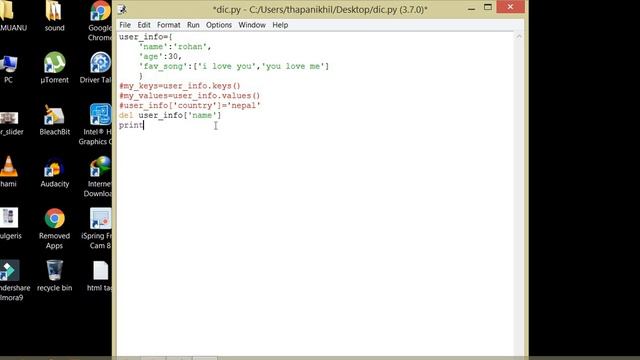Screen dimensions: 640x360
Task: Click the #my_values comment line
Action: 189,96
